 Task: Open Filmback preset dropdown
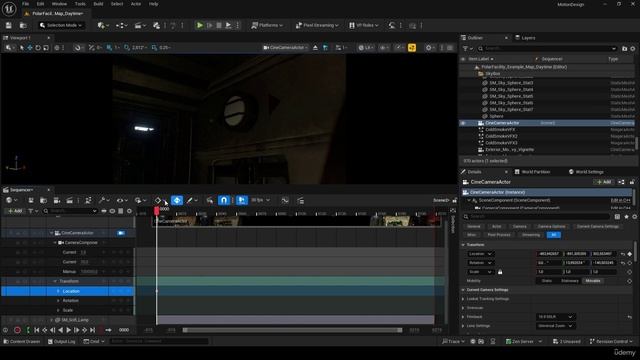point(555,317)
